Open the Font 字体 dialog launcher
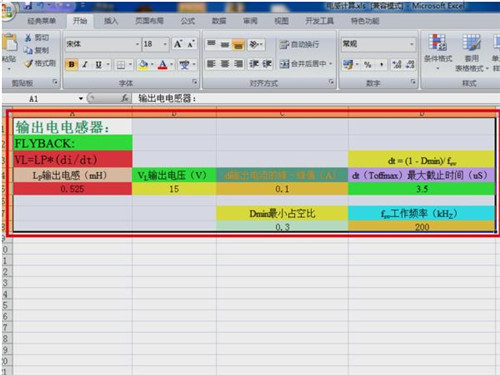This screenshot has height=375, width=500. pos(195,82)
